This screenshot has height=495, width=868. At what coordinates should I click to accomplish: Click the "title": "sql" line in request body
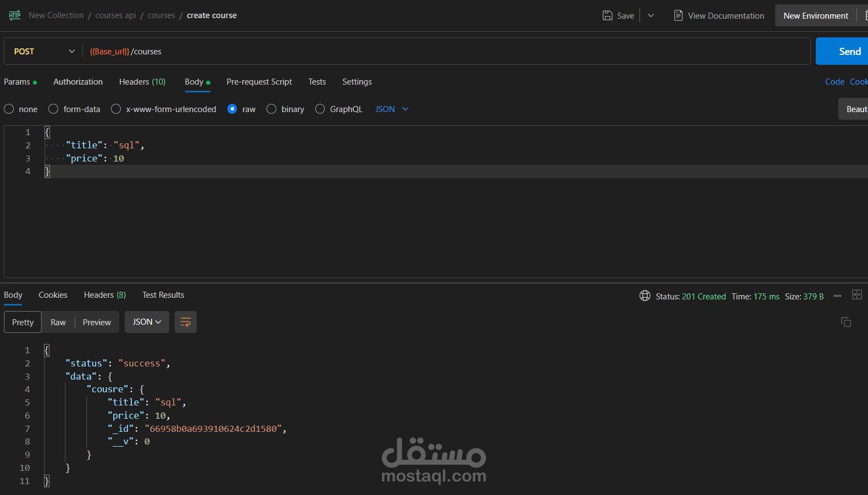tap(105, 145)
